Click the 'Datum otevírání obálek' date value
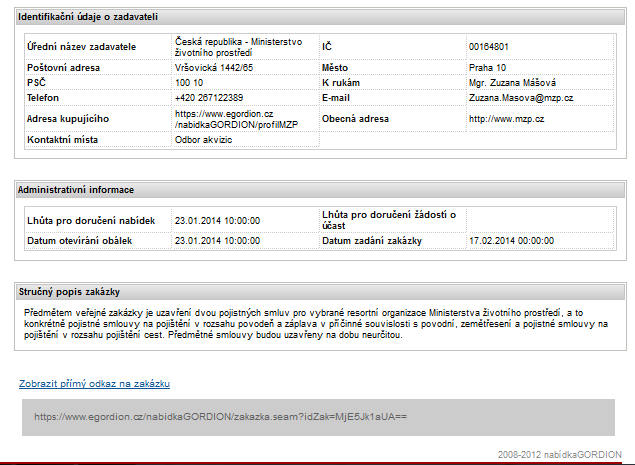635x465 pixels. click(x=217, y=241)
